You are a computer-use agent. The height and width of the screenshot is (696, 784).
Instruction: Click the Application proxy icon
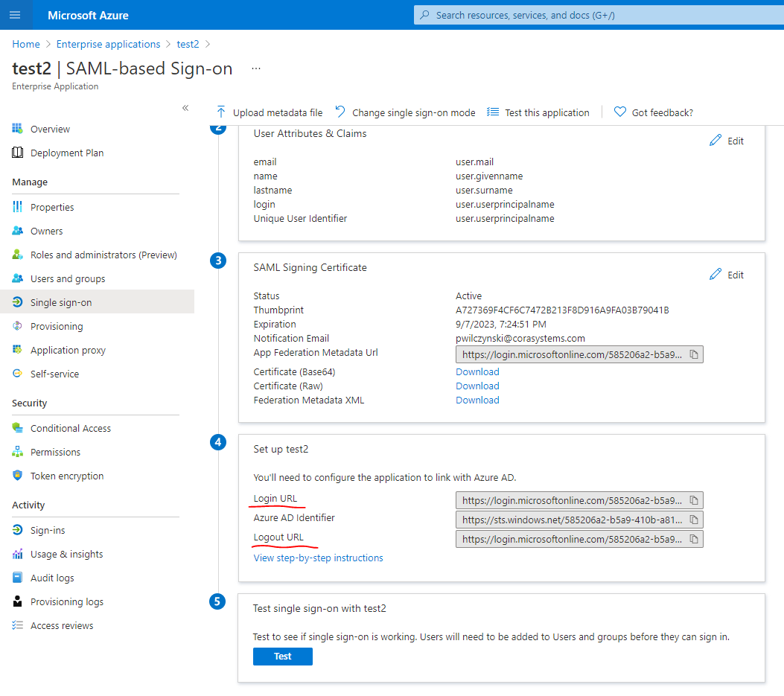(18, 350)
